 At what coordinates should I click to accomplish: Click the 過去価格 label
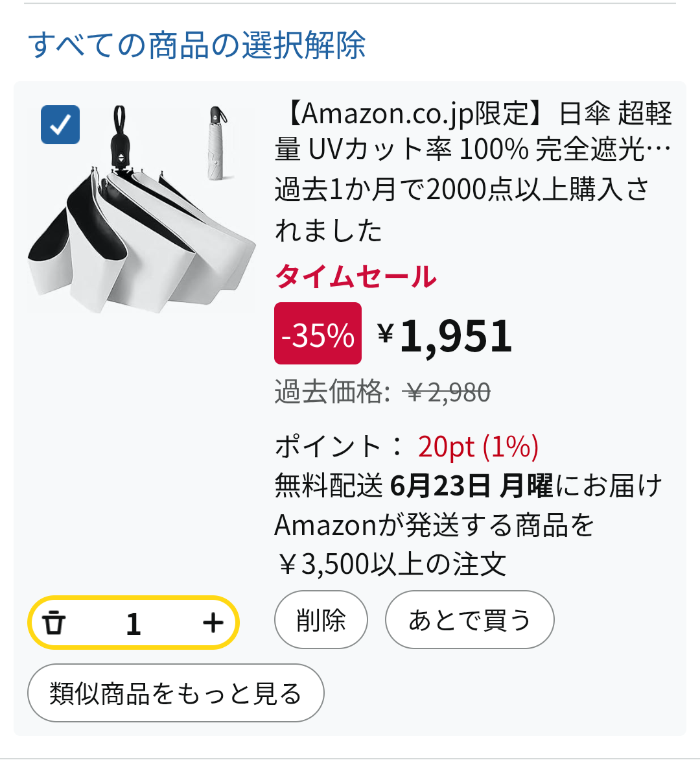332,392
